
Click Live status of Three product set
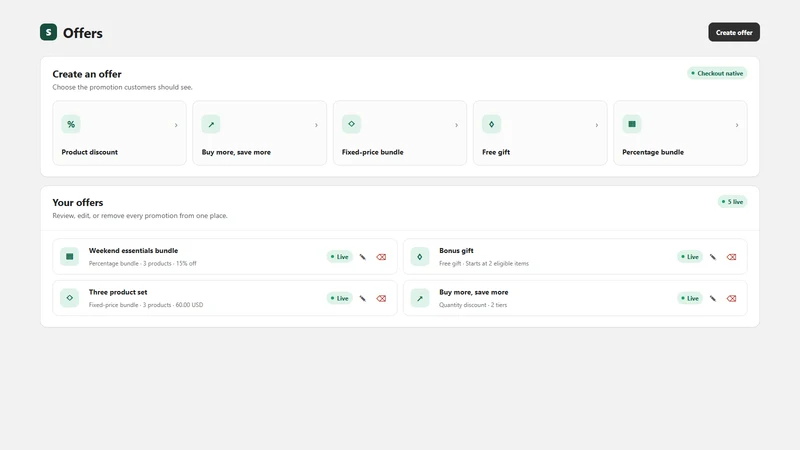click(x=339, y=298)
